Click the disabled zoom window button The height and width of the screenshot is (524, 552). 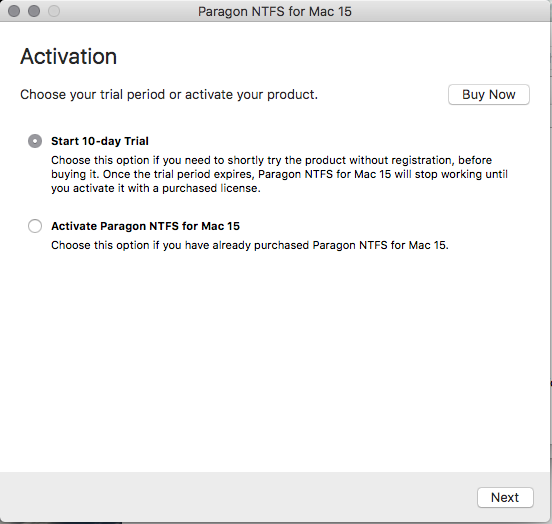(54, 11)
